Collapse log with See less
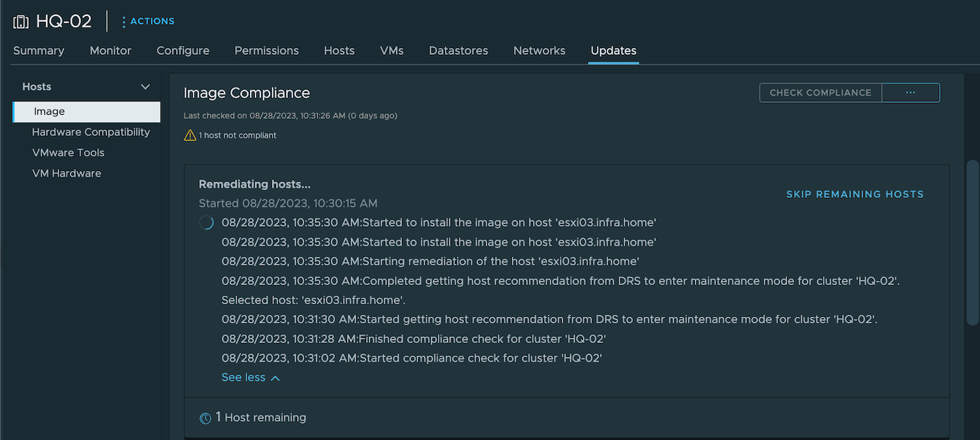 [x=251, y=377]
